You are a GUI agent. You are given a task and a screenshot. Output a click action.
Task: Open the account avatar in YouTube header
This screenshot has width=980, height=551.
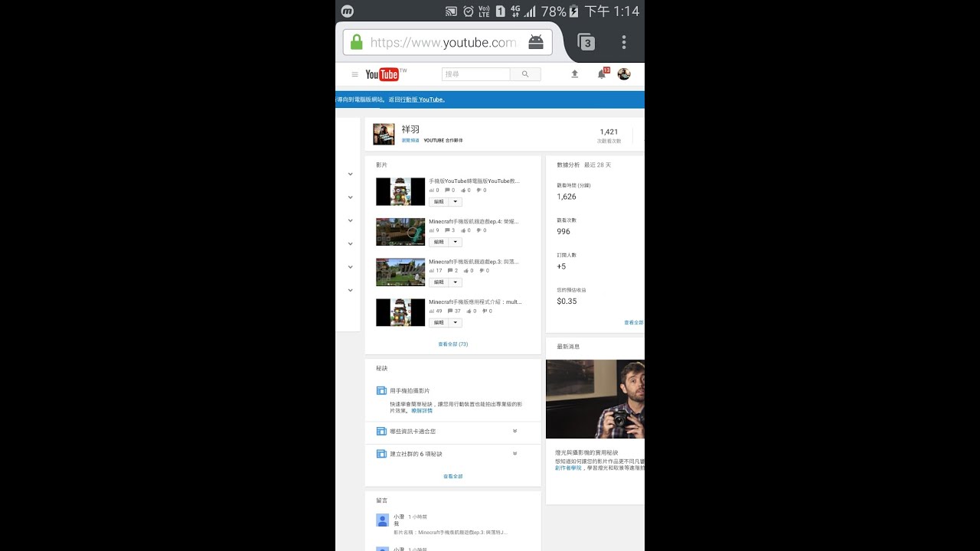point(624,74)
